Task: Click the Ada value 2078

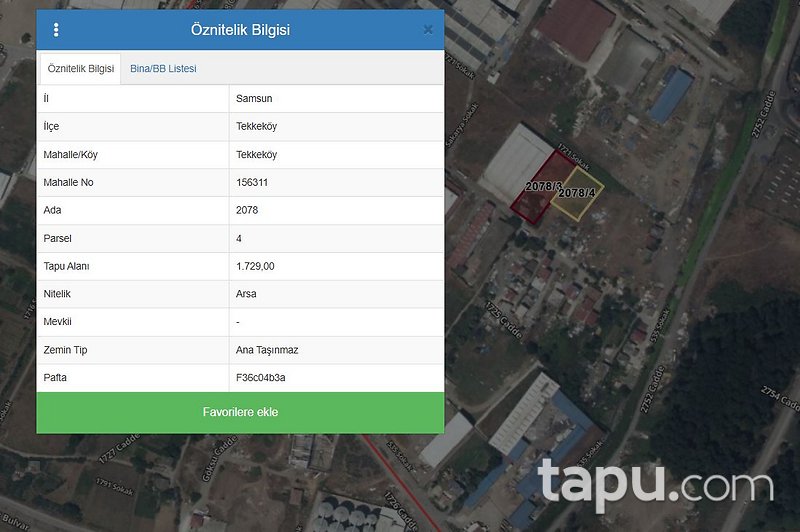Action: [247, 211]
